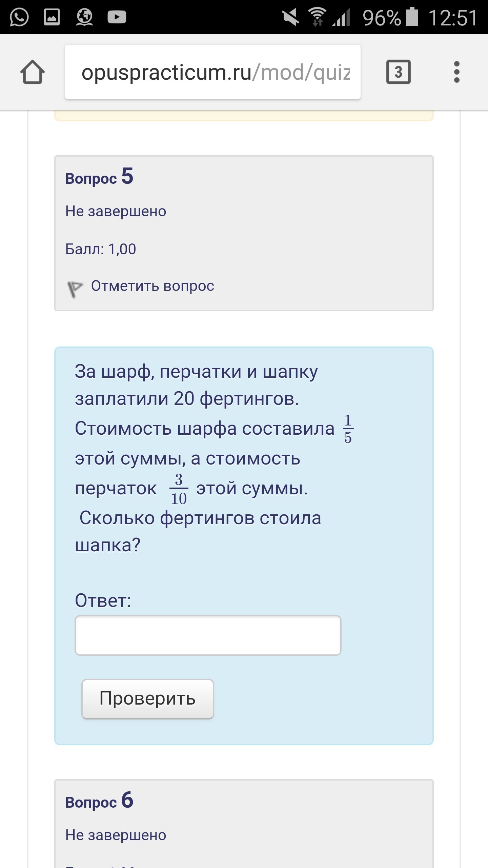Tap the YouTube notification icon

tap(117, 17)
